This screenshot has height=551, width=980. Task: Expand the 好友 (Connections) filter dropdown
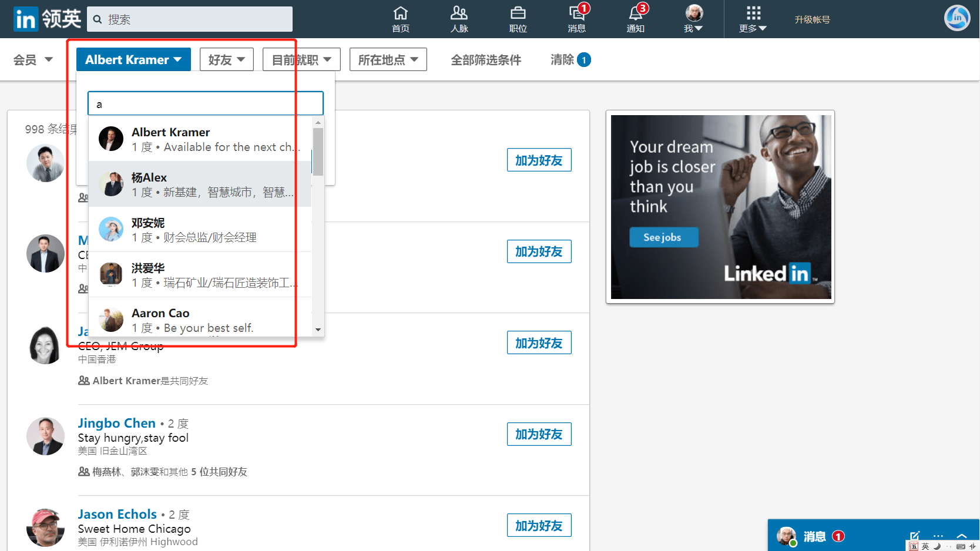coord(226,59)
